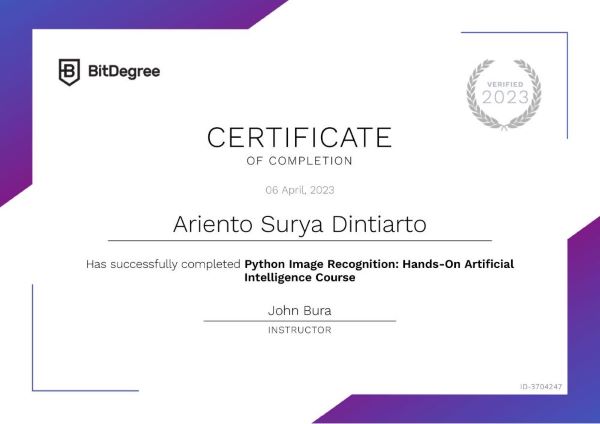Image resolution: width=600 pixels, height=424 pixels.
Task: Click the CERTIFICATE heading
Action: 299,137
